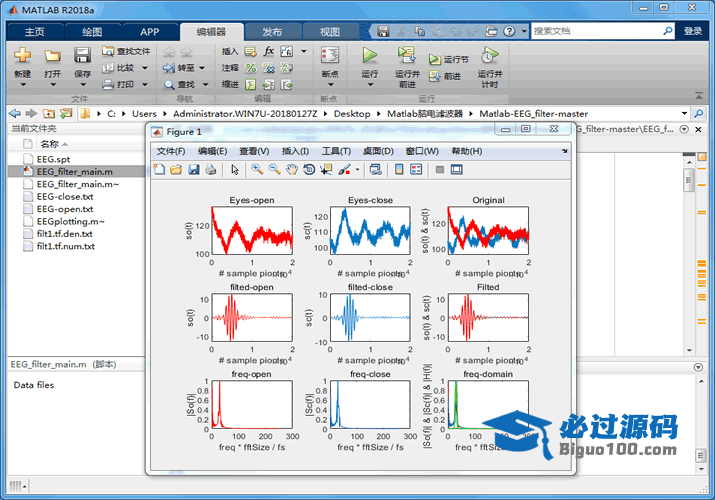Switch to the APP tab
Screen dimensions: 715x500
click(x=150, y=32)
